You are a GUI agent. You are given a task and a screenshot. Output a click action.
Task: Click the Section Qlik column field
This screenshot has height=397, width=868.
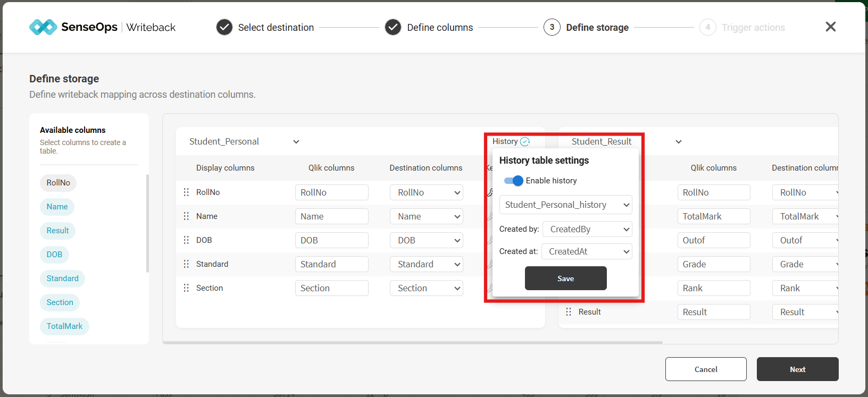click(332, 288)
